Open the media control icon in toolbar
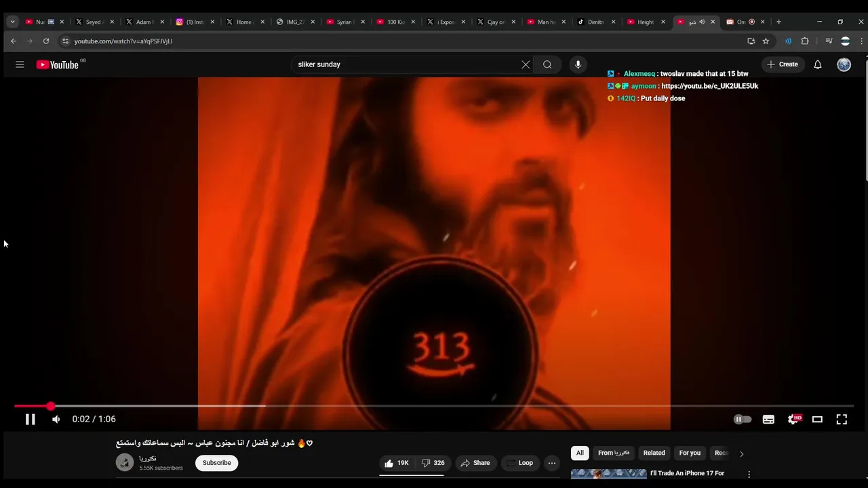This screenshot has height=488, width=868. pos(829,41)
